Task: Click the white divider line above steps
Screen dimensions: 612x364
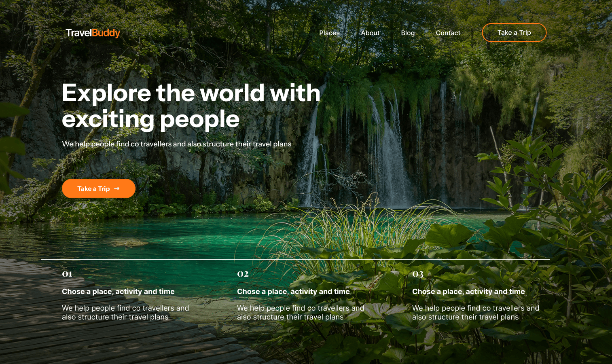Action: [x=296, y=259]
